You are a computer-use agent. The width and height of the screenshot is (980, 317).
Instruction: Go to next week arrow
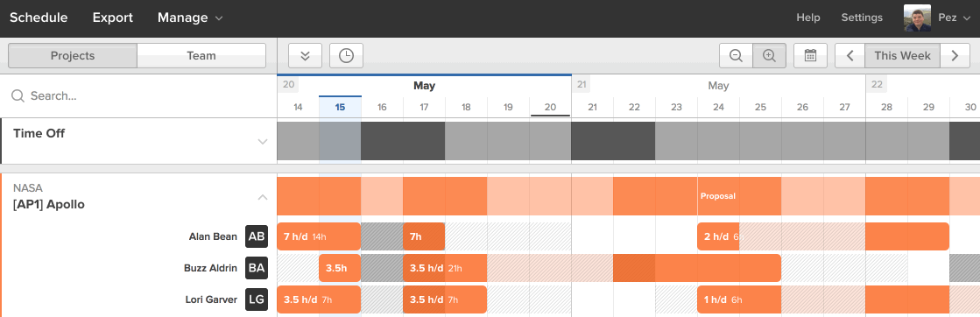(955, 56)
